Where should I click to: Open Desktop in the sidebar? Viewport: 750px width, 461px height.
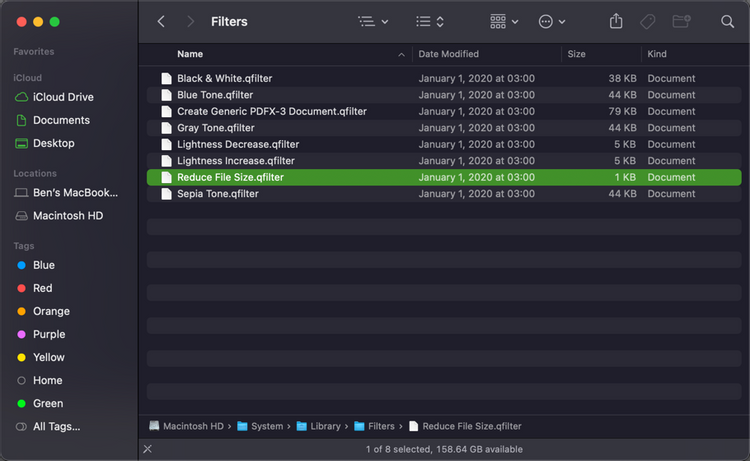point(54,143)
